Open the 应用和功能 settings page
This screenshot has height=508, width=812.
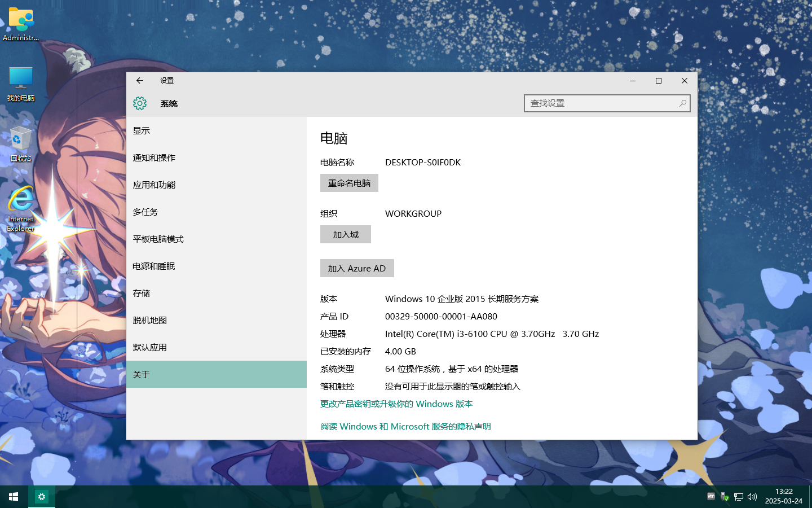[x=217, y=185]
